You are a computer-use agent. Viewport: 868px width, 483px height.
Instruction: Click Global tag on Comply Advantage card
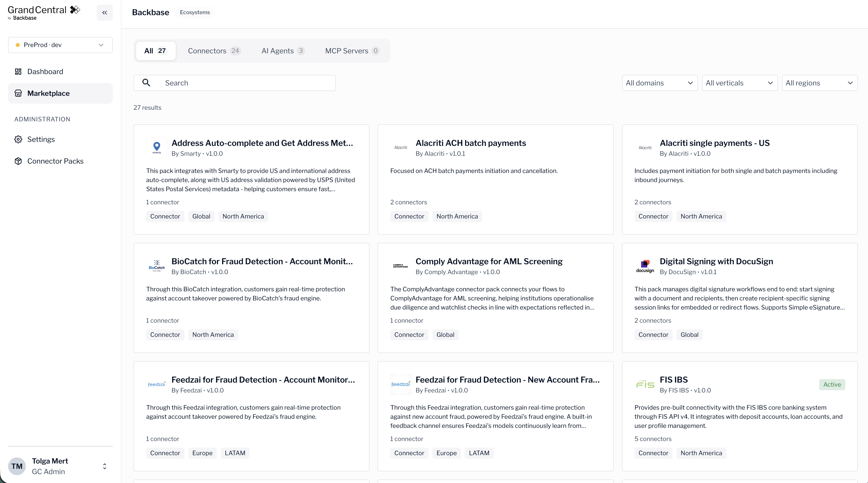pos(445,335)
